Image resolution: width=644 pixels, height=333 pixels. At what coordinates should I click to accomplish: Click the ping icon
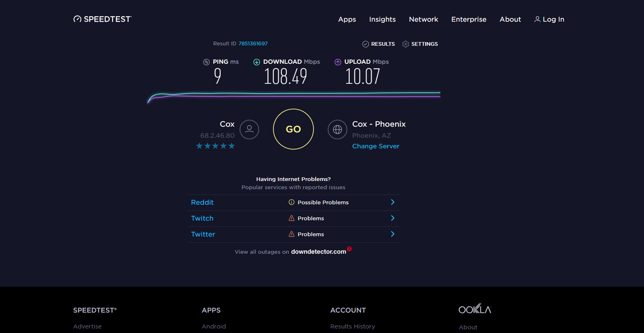pyautogui.click(x=207, y=62)
